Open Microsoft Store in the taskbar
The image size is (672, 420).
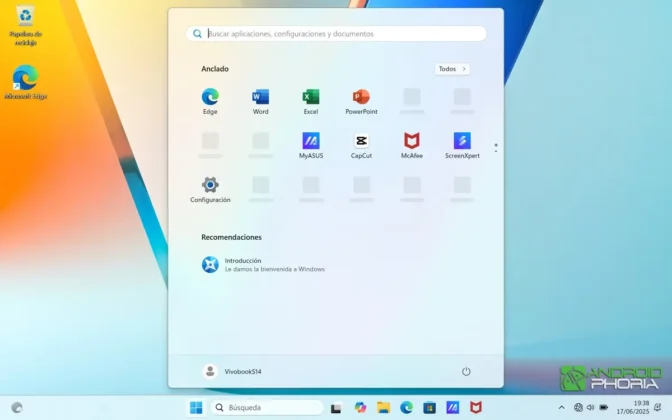429,408
